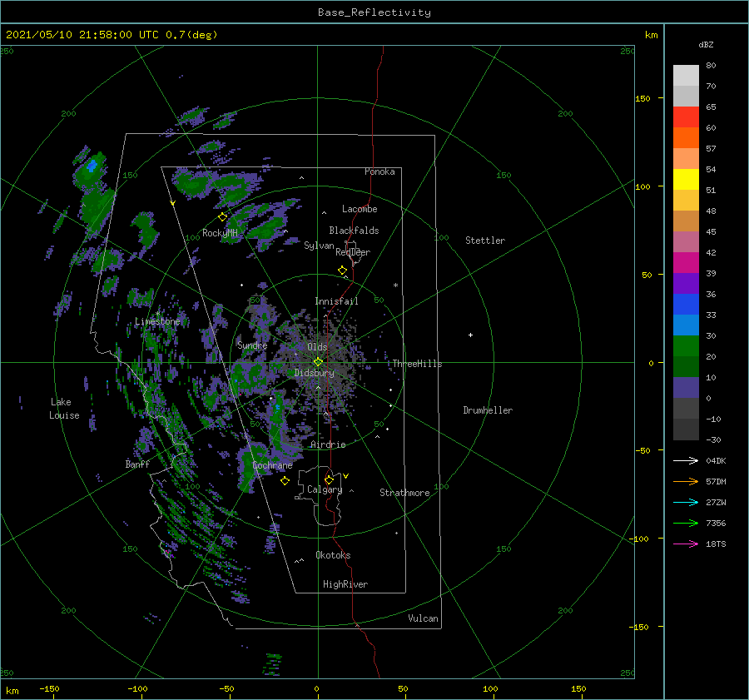
Task: Click the Lacombe city label
Action: (x=360, y=209)
